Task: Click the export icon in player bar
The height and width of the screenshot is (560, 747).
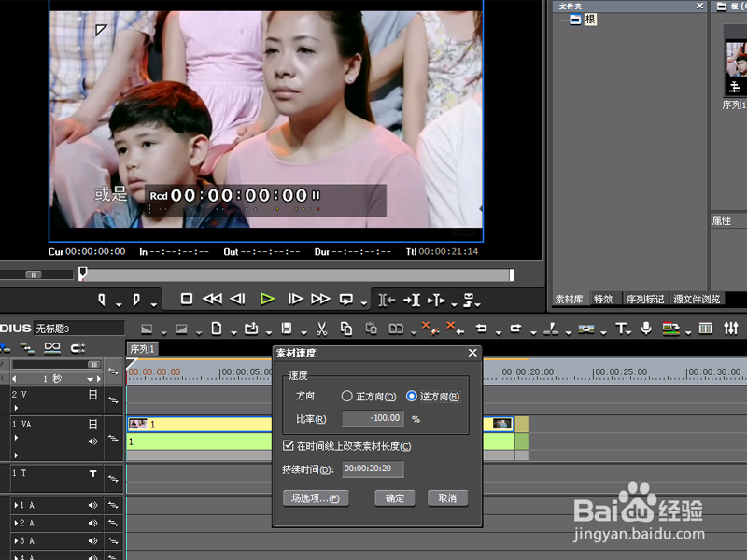Action: [x=469, y=300]
